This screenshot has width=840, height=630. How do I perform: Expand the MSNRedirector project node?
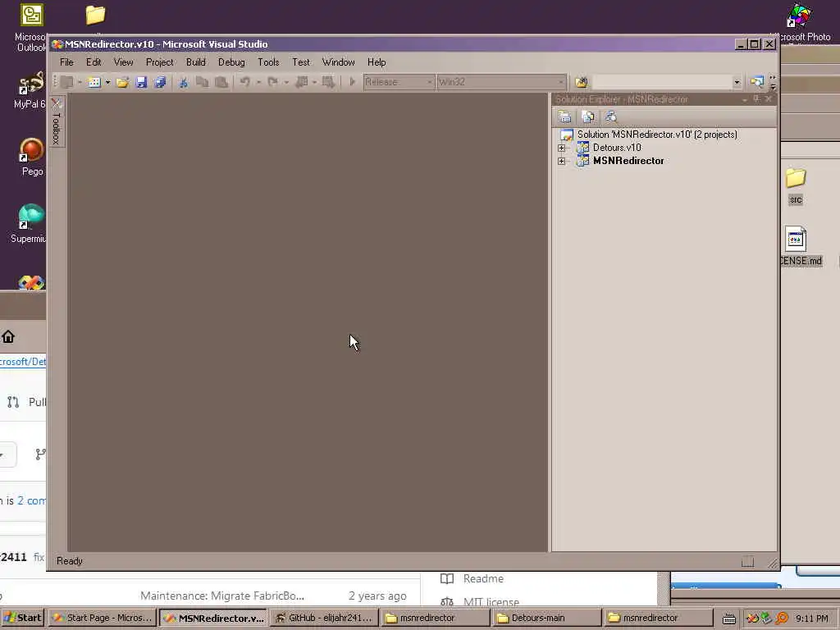tap(561, 162)
